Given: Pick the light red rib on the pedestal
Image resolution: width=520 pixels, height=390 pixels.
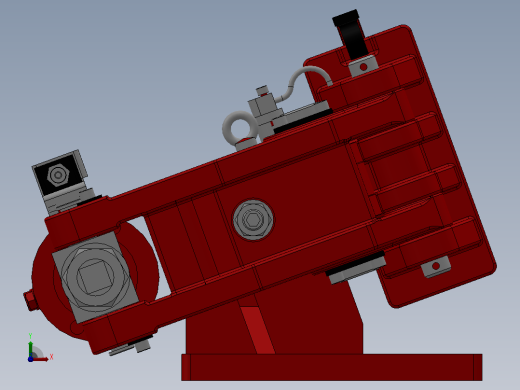Looking at the screenshot, I should [x=257, y=330].
